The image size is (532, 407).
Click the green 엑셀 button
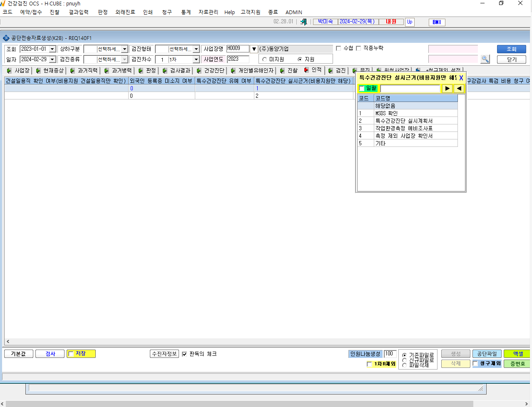(x=518, y=354)
